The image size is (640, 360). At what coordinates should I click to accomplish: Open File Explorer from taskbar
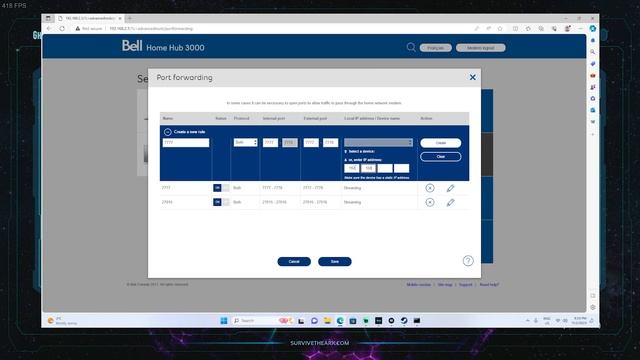327,321
